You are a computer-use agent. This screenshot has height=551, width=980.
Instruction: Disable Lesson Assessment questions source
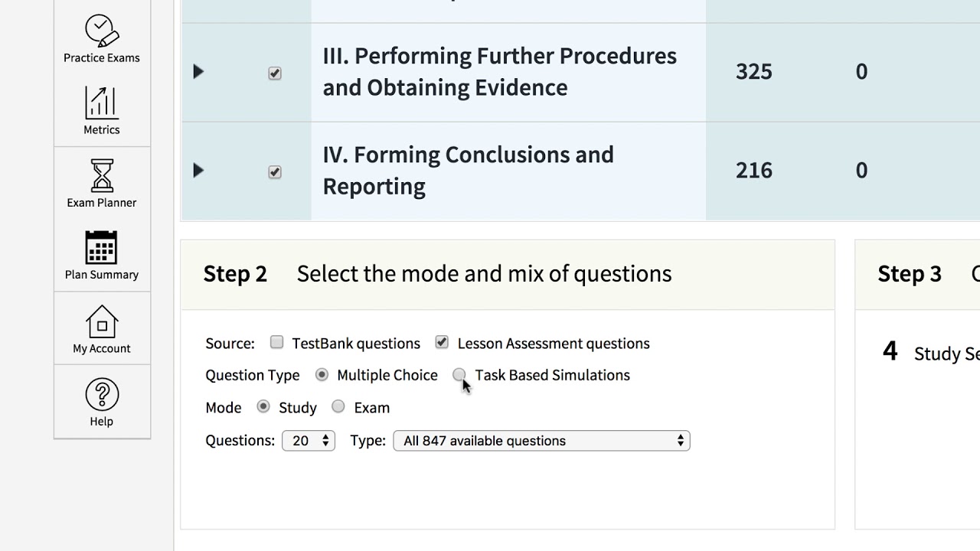point(442,343)
